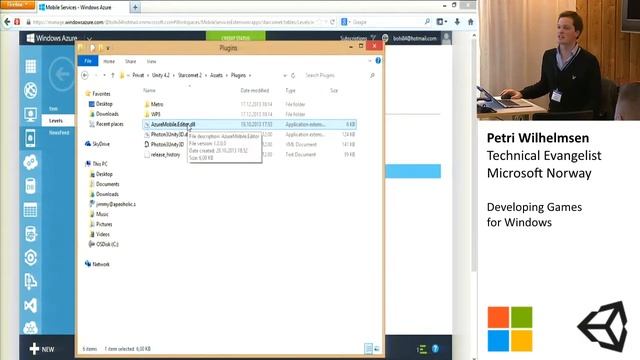The width and height of the screenshot is (640, 360).
Task: Select the WP8 folder
Action: tap(156, 114)
